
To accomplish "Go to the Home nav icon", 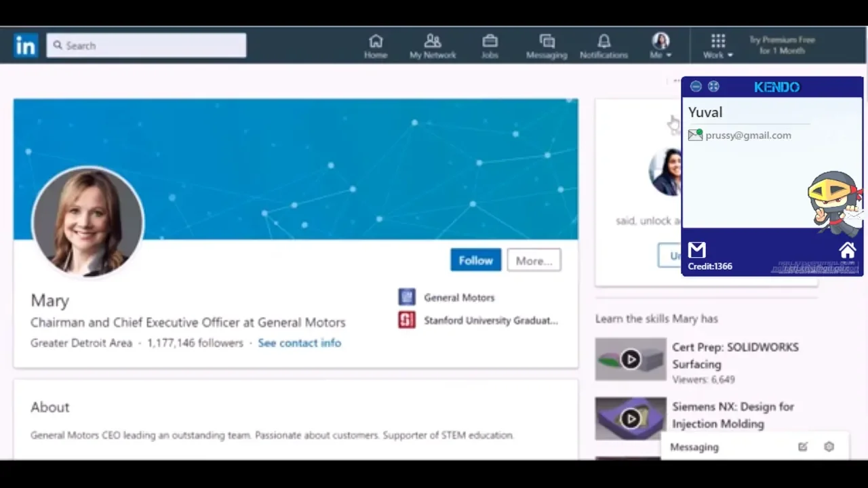I will click(x=376, y=46).
